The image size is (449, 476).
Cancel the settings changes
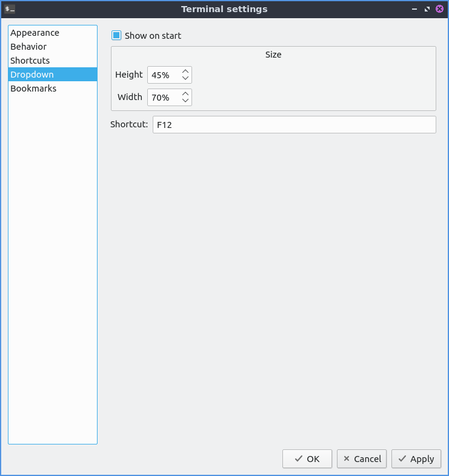[362, 459]
